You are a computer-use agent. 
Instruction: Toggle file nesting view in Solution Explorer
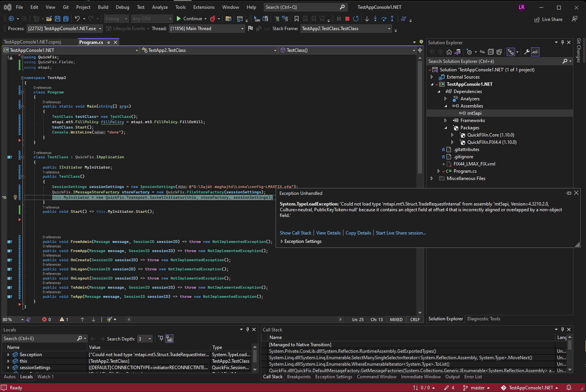[x=511, y=52]
